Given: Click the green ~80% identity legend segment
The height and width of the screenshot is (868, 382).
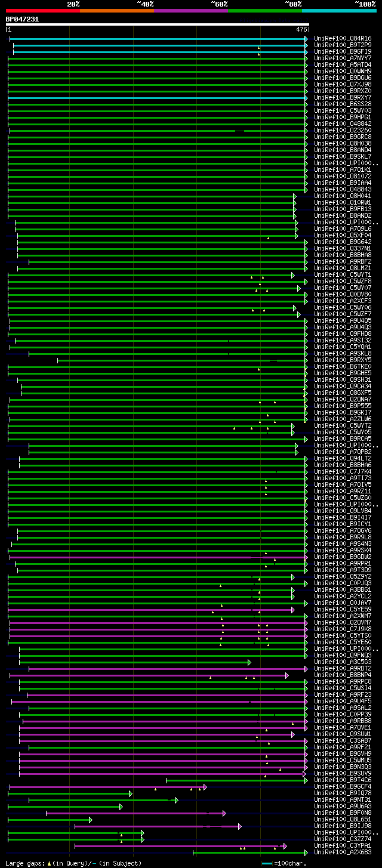Looking at the screenshot, I should click(x=265, y=11).
